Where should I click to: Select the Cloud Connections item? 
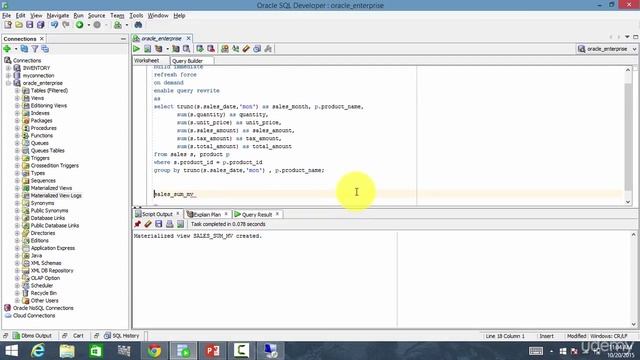tap(34, 316)
